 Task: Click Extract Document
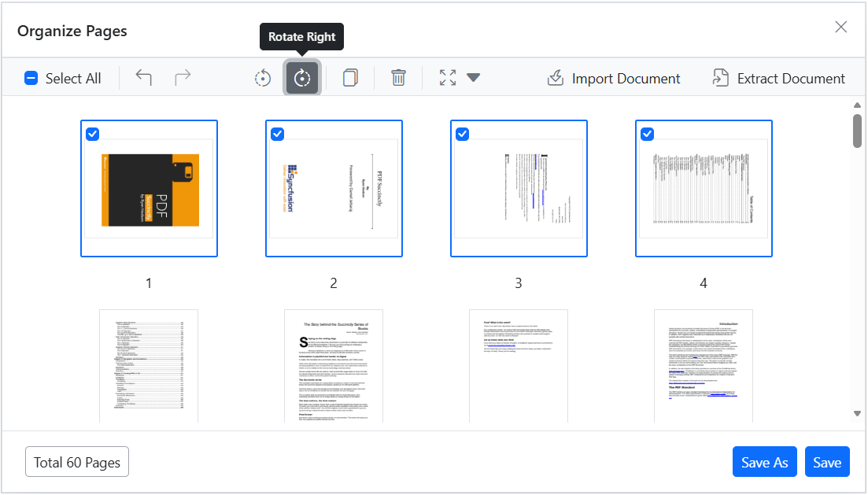(779, 78)
